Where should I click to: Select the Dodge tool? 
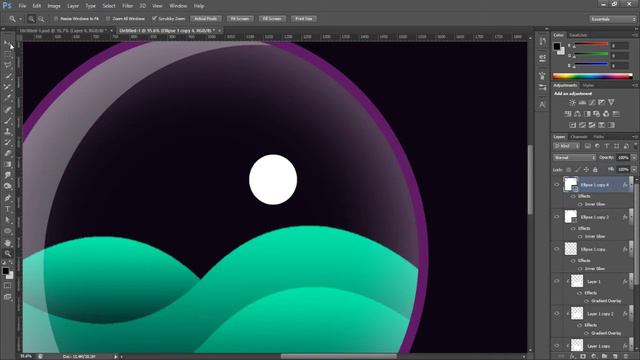click(8, 186)
